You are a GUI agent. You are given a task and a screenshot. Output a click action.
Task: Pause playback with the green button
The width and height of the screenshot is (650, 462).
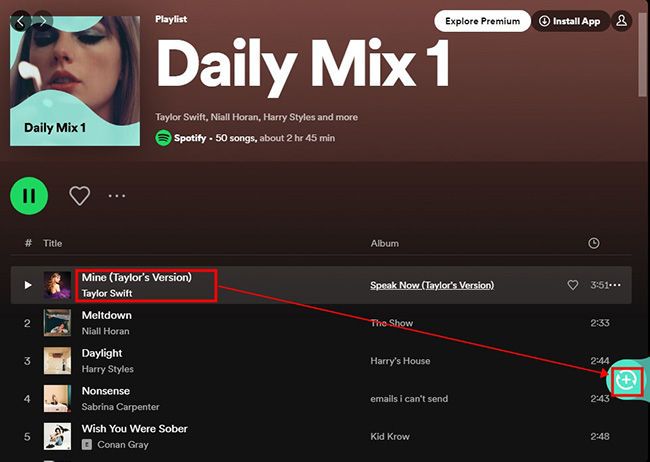click(29, 196)
